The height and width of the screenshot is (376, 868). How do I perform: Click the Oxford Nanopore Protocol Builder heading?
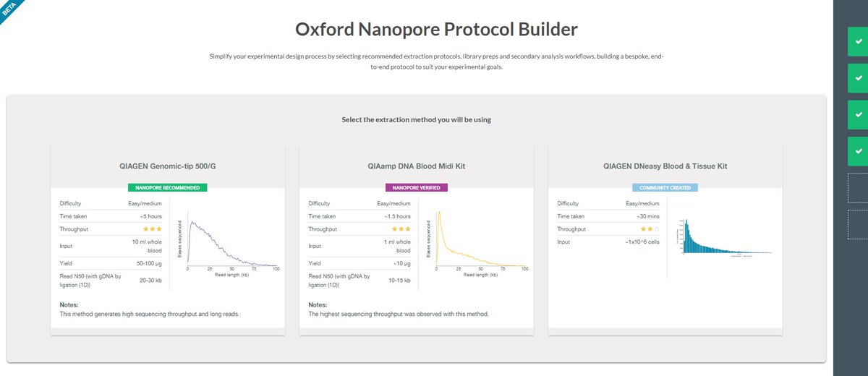click(x=436, y=30)
